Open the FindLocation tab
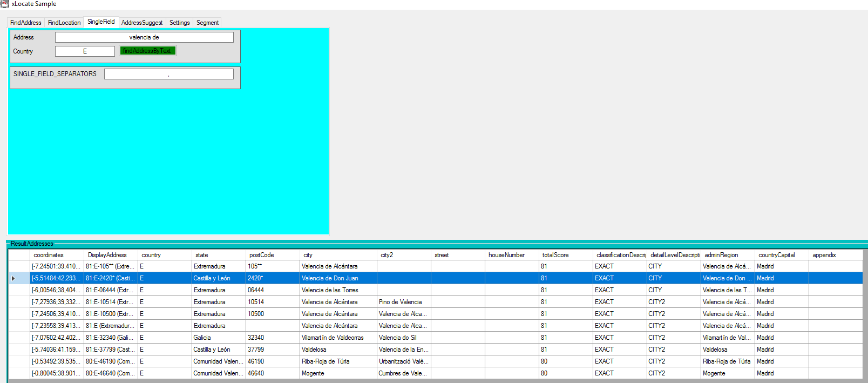The width and height of the screenshot is (868, 383). click(64, 23)
